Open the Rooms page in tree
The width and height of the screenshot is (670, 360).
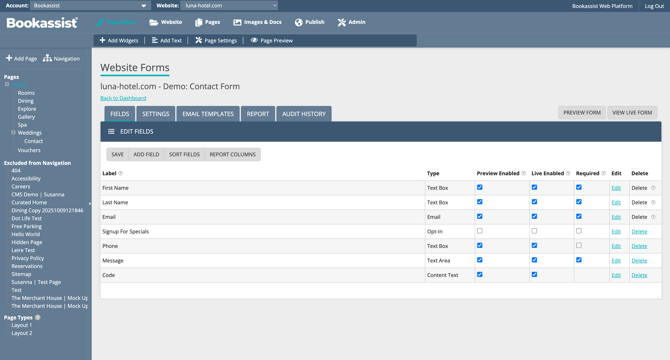click(x=26, y=93)
